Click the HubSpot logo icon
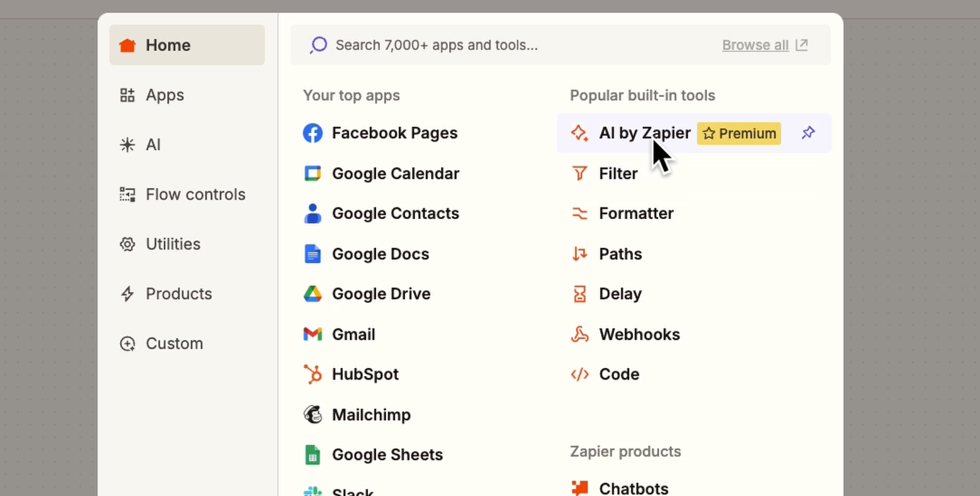The image size is (980, 496). 312,374
